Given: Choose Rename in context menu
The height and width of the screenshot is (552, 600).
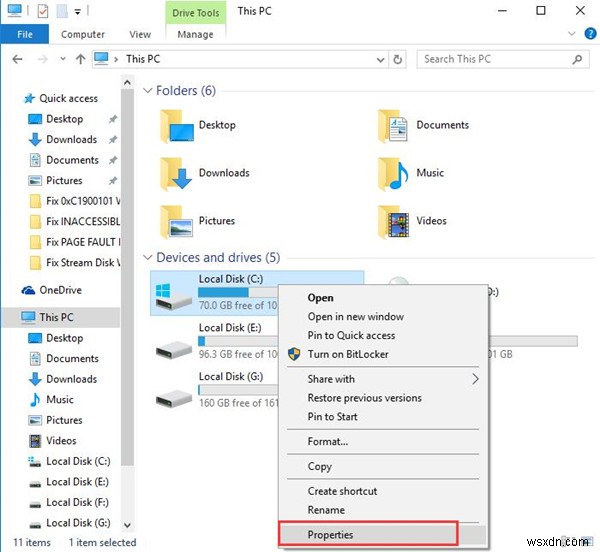Looking at the screenshot, I should coord(383,510).
